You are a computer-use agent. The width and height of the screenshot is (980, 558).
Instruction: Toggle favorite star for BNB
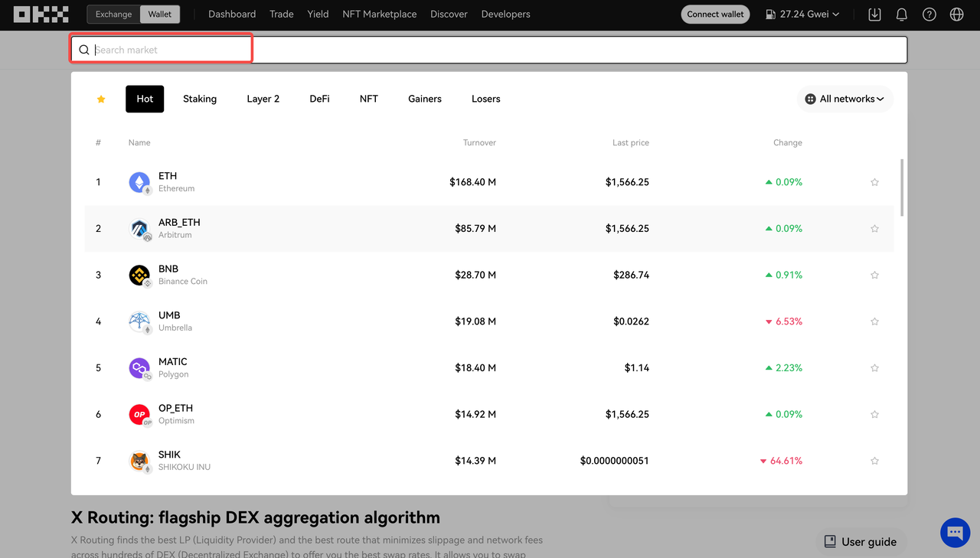point(874,275)
